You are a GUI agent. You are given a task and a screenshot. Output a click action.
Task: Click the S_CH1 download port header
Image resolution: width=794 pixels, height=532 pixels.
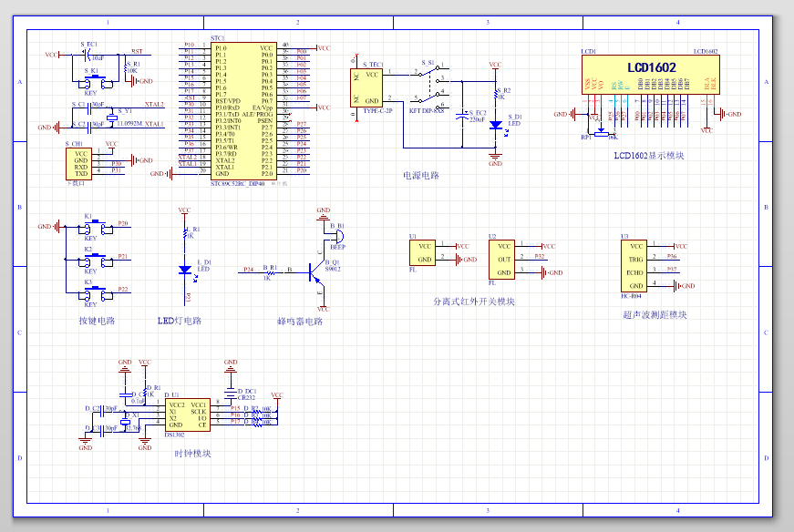point(78,164)
